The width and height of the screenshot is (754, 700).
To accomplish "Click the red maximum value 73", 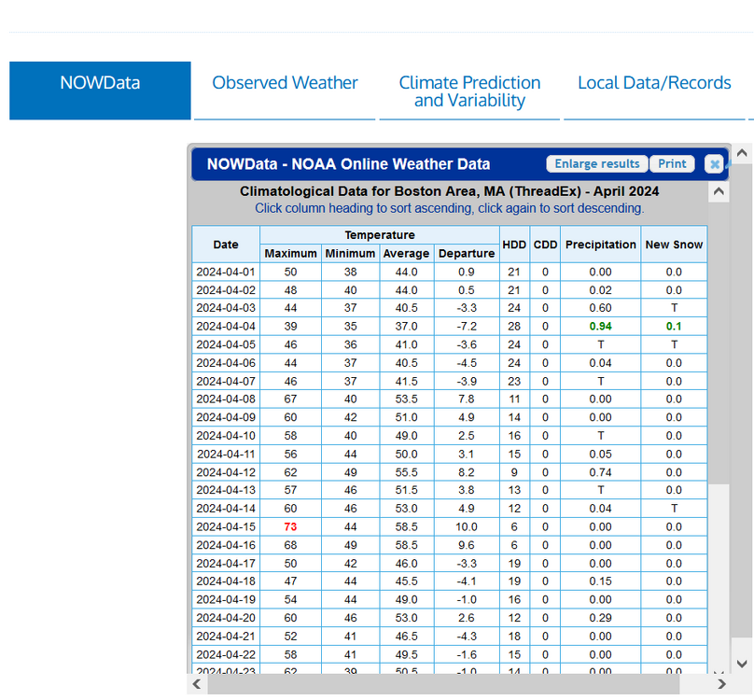I will [290, 526].
